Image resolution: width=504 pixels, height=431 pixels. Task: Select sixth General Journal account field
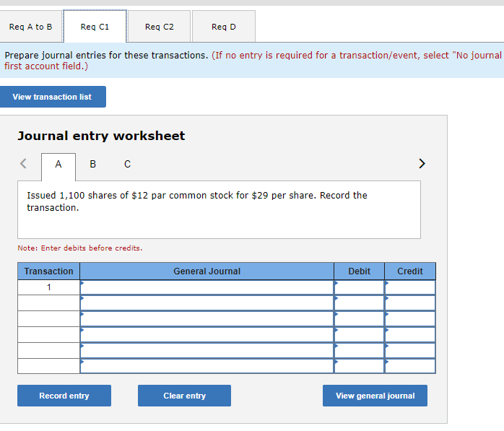[x=207, y=366]
